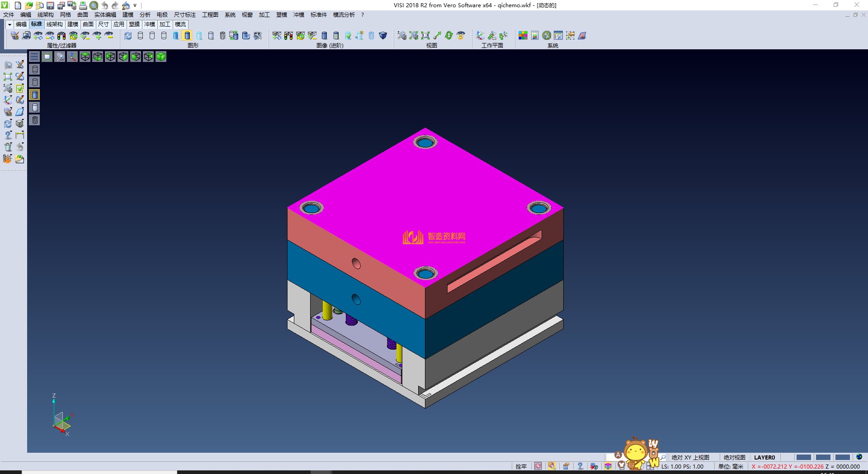Switch to the 塑模 toolbar tab

point(134,24)
